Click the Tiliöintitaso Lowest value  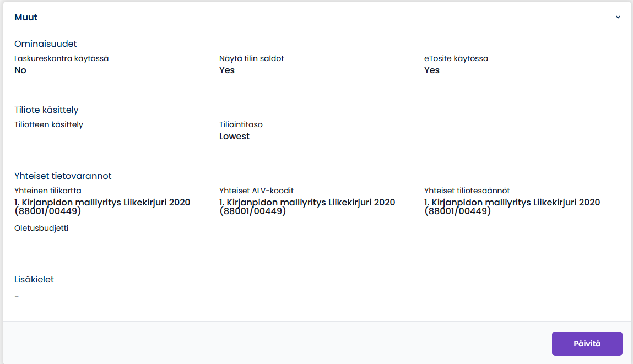tap(234, 137)
